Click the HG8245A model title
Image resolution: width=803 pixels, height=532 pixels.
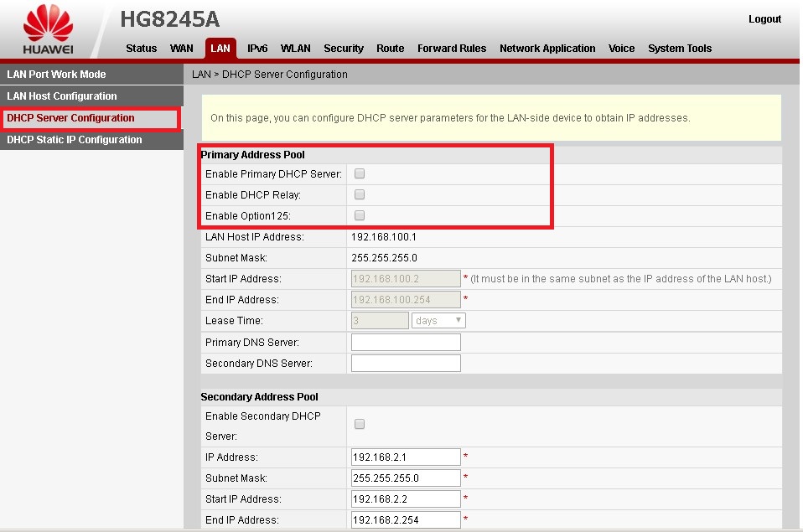point(169,19)
